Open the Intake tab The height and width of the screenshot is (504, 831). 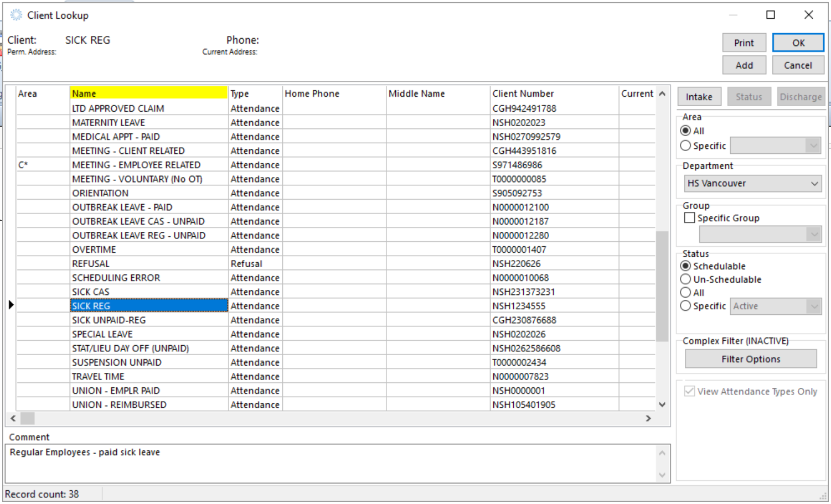click(699, 96)
